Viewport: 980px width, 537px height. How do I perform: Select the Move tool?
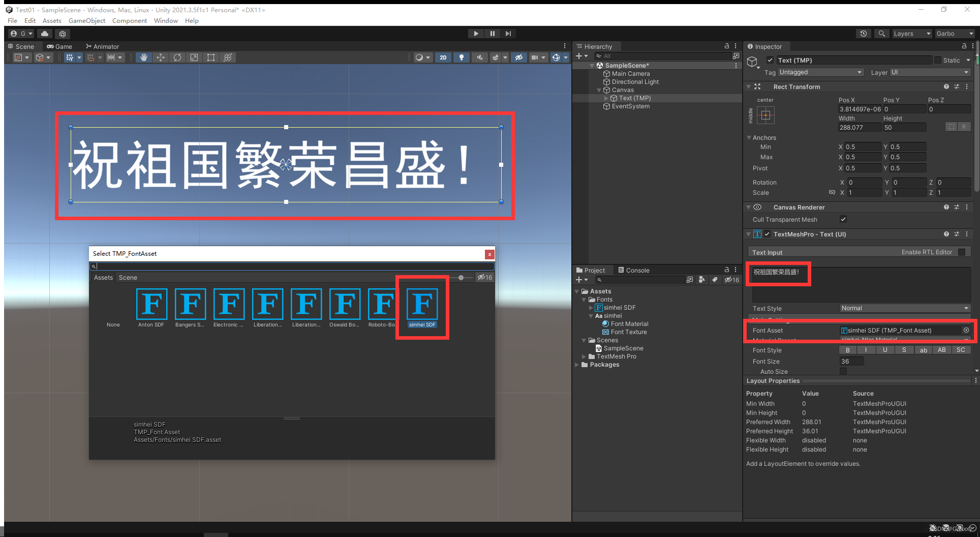[x=161, y=57]
